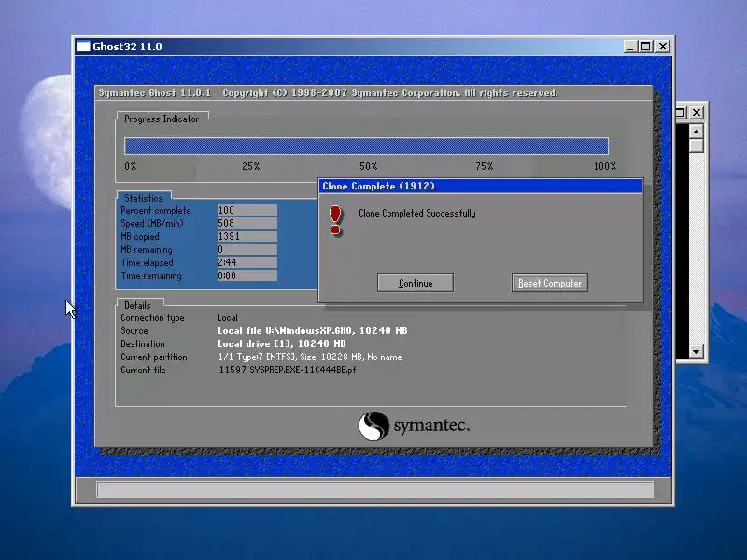Click the 'Current partition' label
Viewport: 747px width, 560px height.
click(x=153, y=357)
